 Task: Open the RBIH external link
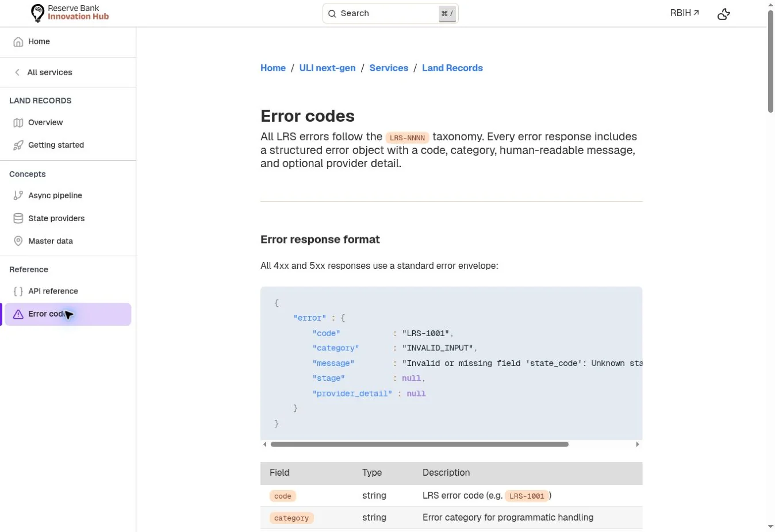tap(685, 13)
